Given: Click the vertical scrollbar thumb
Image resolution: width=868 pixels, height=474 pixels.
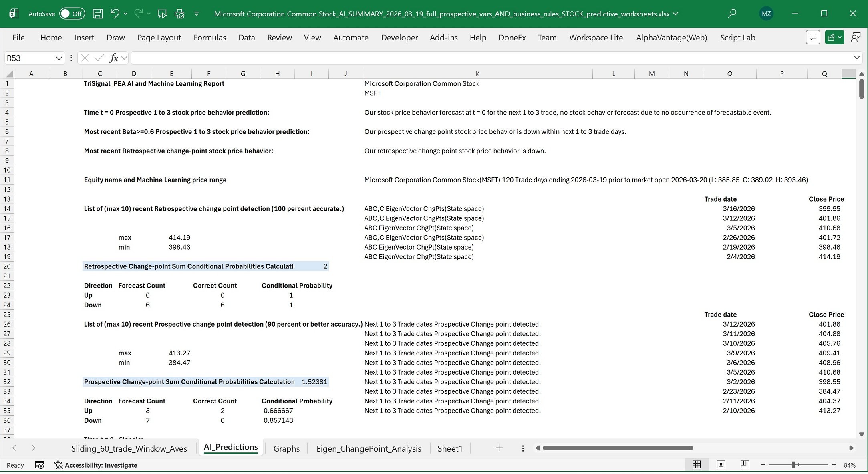Looking at the screenshot, I should click(862, 89).
